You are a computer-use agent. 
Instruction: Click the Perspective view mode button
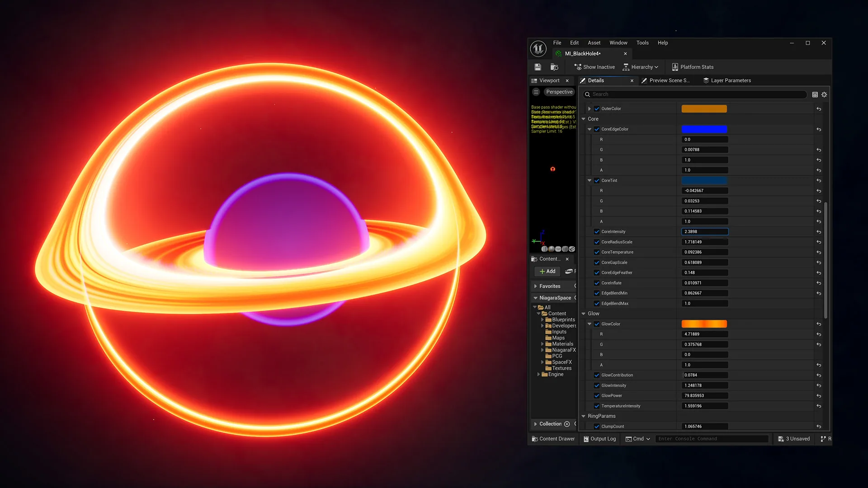click(x=559, y=92)
